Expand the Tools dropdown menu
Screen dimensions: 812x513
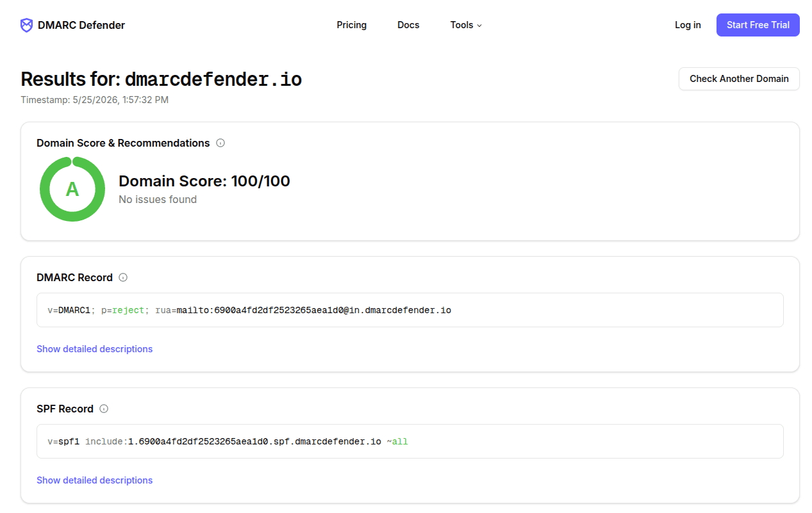pyautogui.click(x=466, y=25)
